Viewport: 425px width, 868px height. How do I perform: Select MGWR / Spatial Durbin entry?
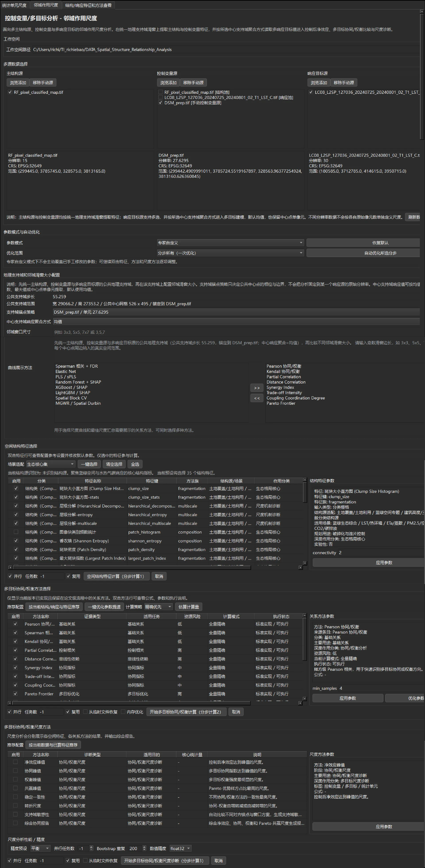78,403
